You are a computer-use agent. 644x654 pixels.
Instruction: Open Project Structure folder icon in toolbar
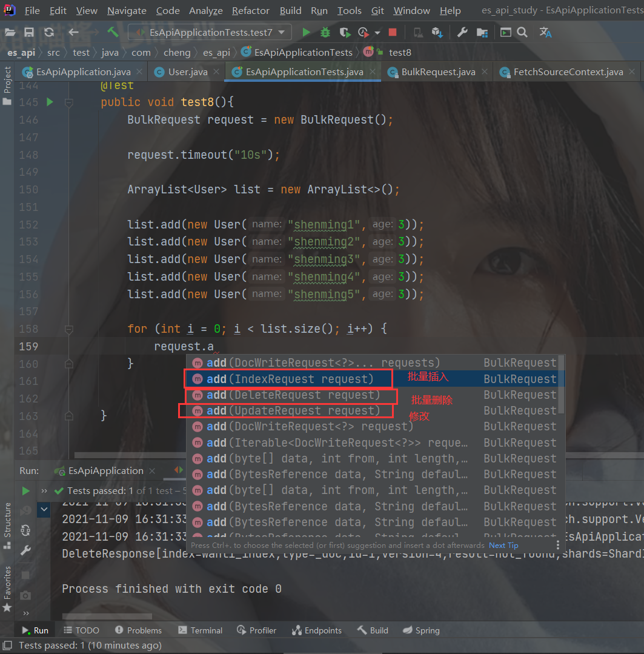(x=482, y=33)
